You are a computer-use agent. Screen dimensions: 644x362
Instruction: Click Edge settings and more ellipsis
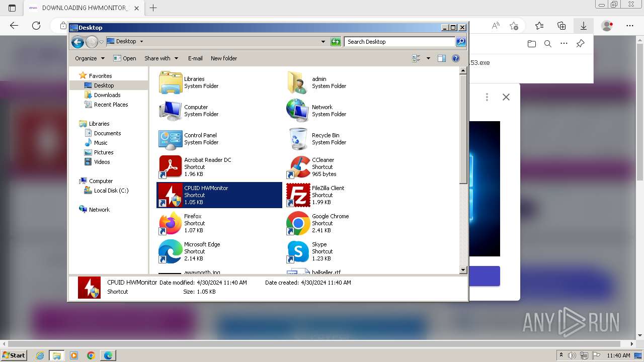coord(629,26)
